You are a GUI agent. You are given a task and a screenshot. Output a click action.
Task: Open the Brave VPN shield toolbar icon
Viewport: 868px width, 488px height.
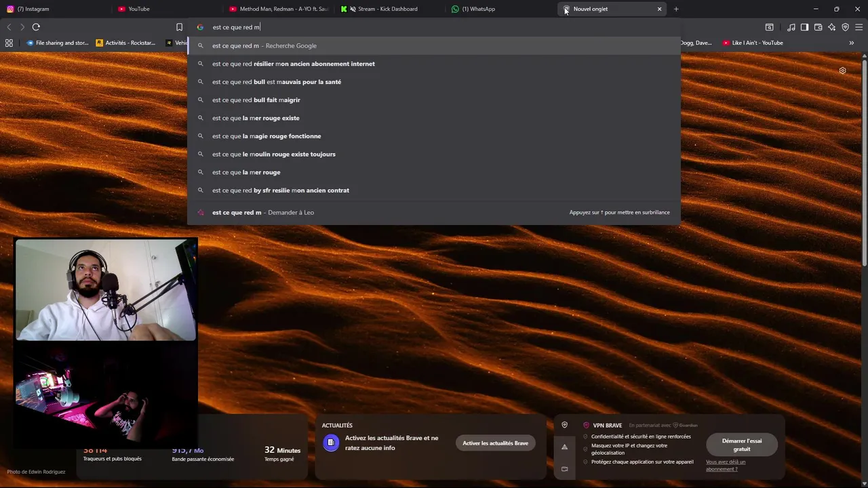[x=845, y=27]
